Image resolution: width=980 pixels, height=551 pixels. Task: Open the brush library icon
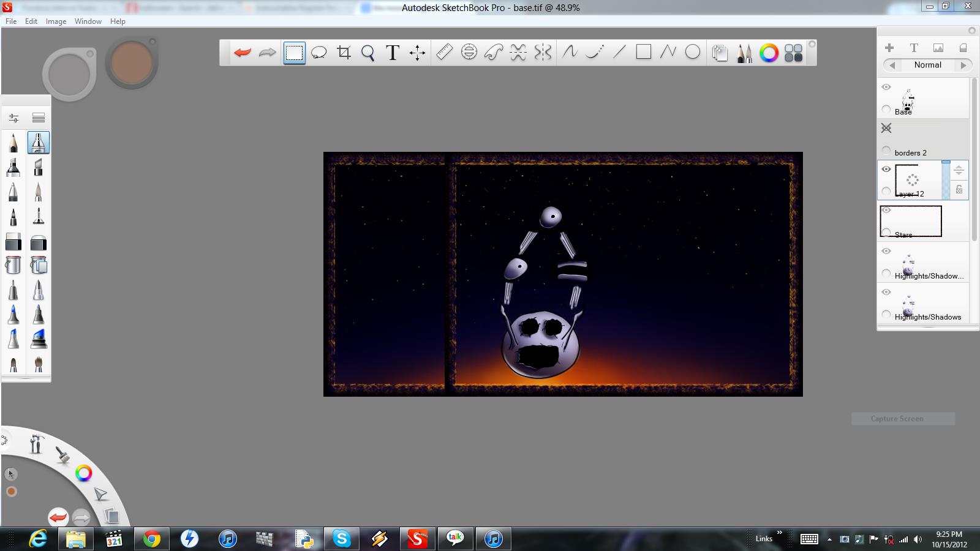tap(39, 118)
